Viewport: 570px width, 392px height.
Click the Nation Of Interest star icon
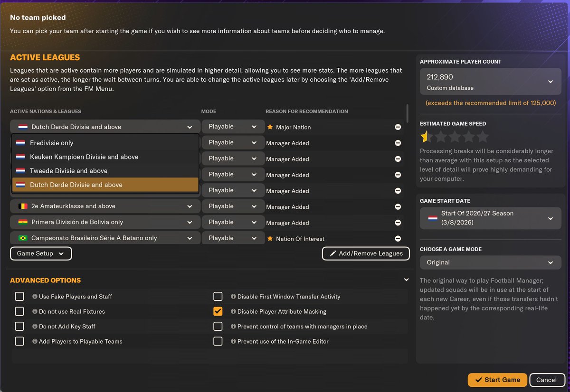click(270, 239)
